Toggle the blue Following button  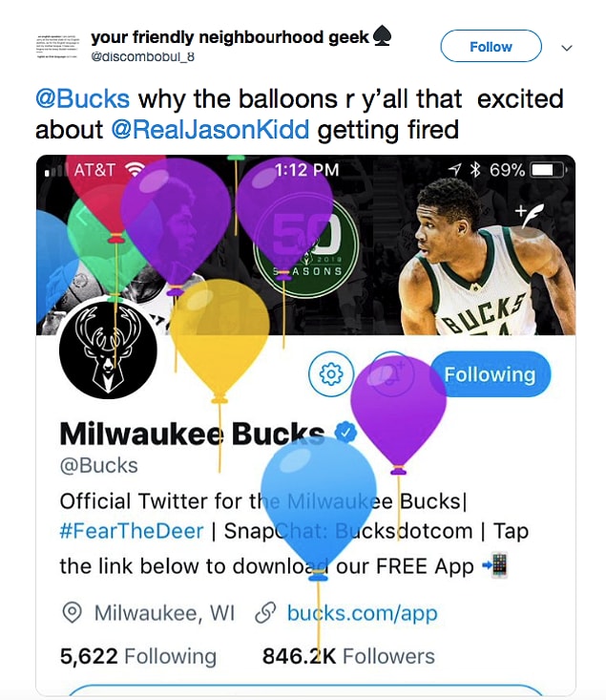tap(490, 374)
